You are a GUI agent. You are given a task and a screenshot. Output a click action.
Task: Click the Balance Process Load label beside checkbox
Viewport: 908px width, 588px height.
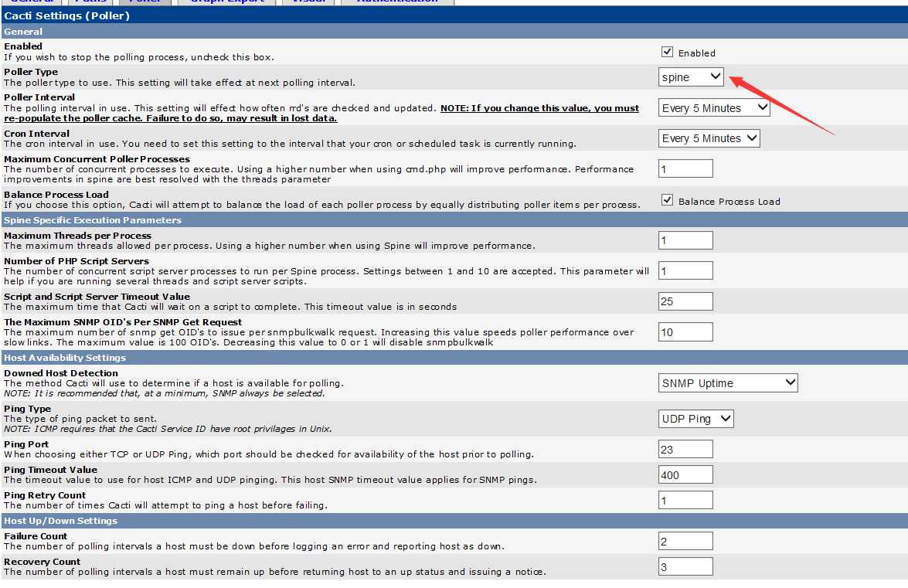click(729, 202)
